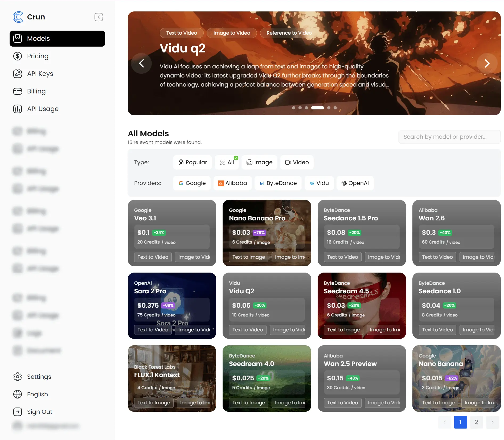Select page 1 in pagination
The width and height of the screenshot is (504, 440).
coord(461,422)
